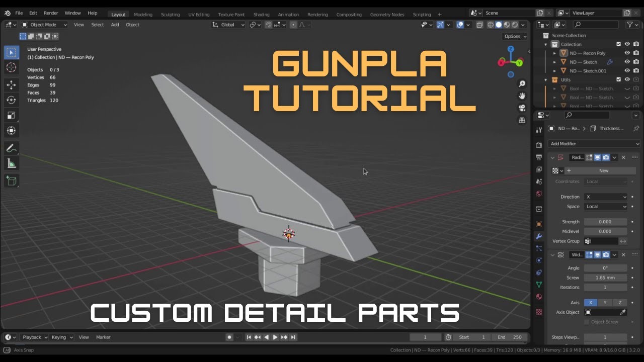
Task: Open the Object properties tab
Action: (x=539, y=224)
